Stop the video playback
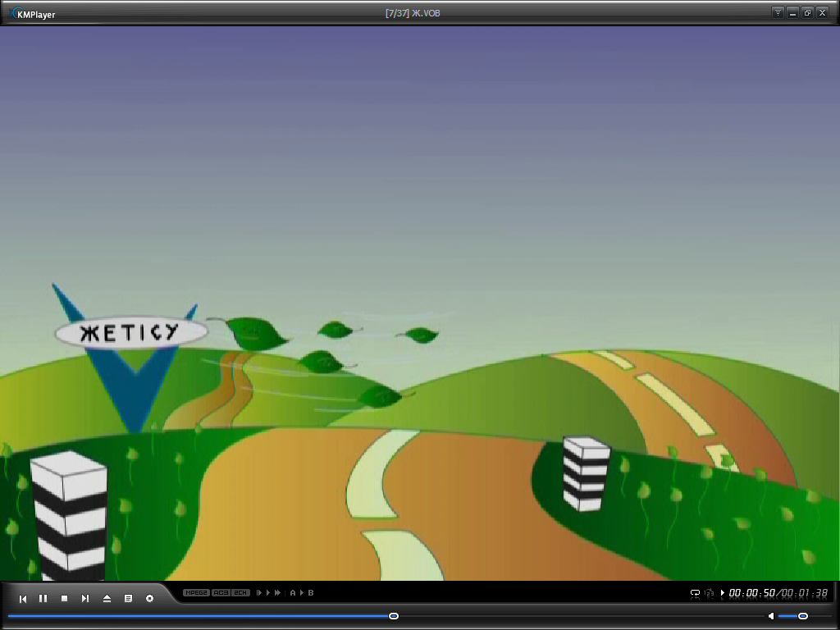 (x=64, y=598)
